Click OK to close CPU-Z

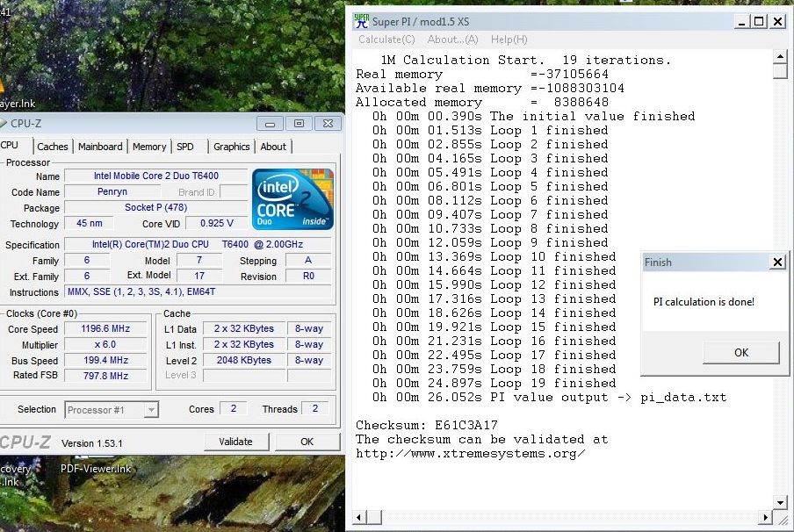307,441
